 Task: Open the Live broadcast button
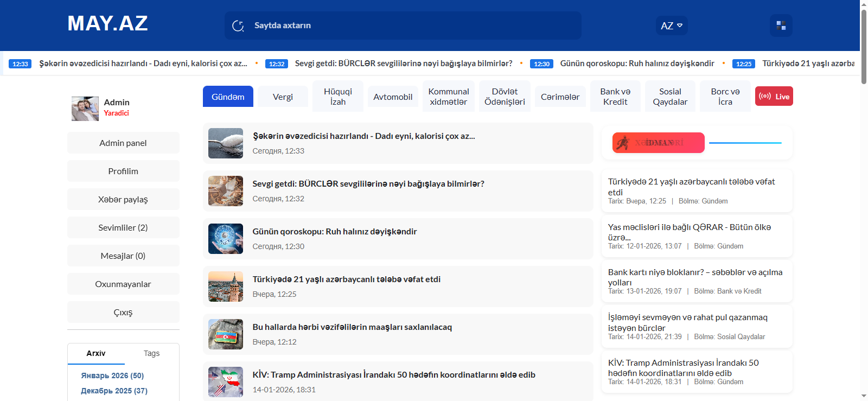click(x=774, y=97)
